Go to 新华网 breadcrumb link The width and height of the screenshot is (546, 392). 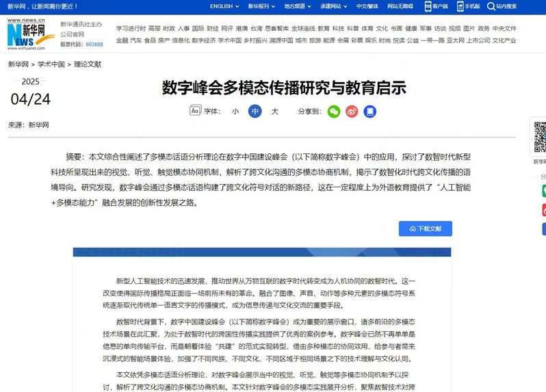[18, 64]
